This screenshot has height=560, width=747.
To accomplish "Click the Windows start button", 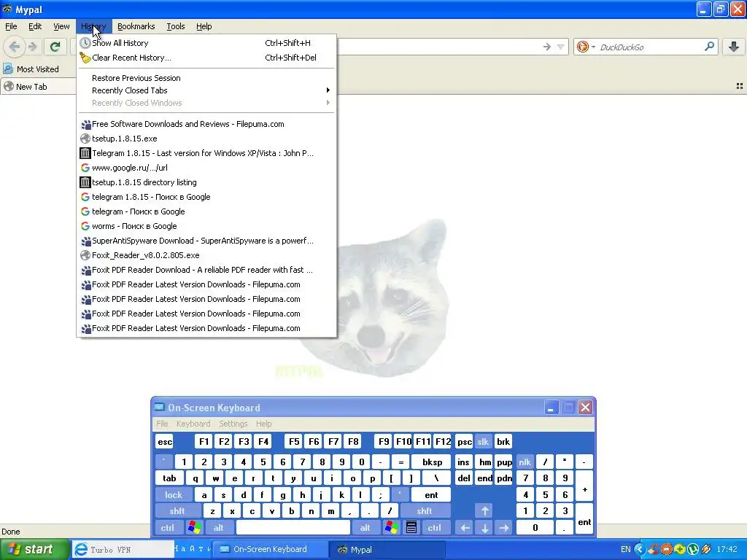I will coord(34,549).
